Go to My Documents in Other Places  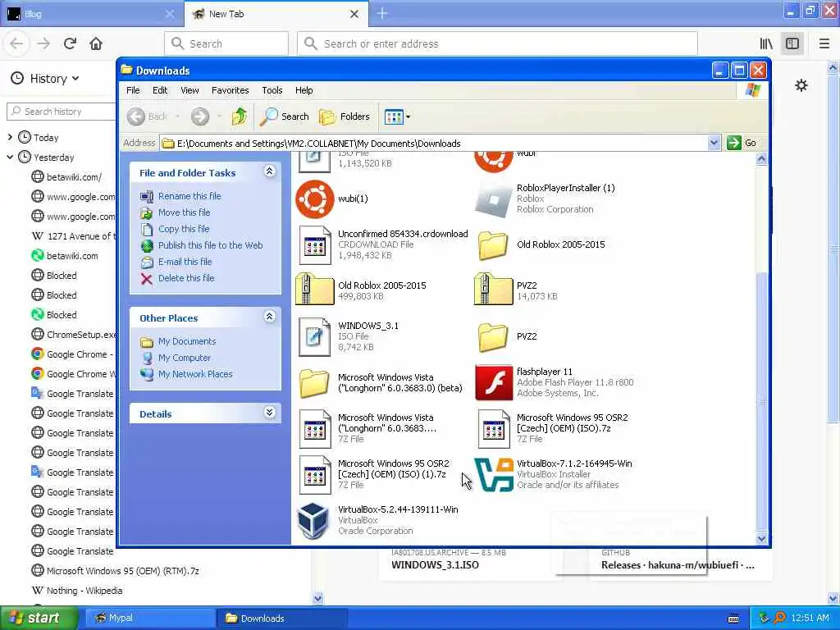coord(187,341)
